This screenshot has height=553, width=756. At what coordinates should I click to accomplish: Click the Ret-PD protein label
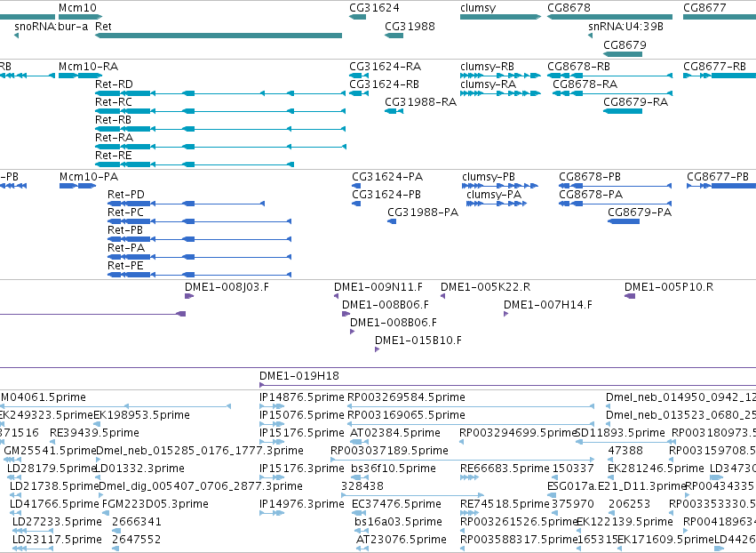tap(126, 195)
